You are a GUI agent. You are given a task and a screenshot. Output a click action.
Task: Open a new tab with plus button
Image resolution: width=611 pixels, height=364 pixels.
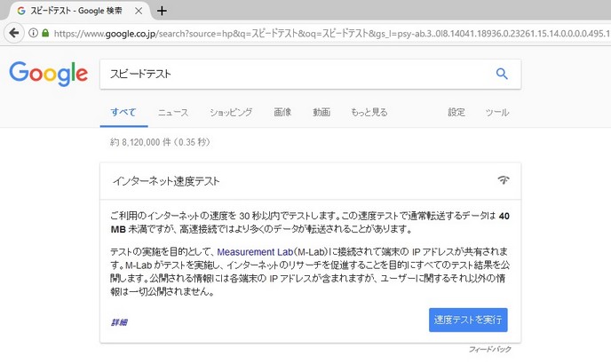(x=162, y=11)
